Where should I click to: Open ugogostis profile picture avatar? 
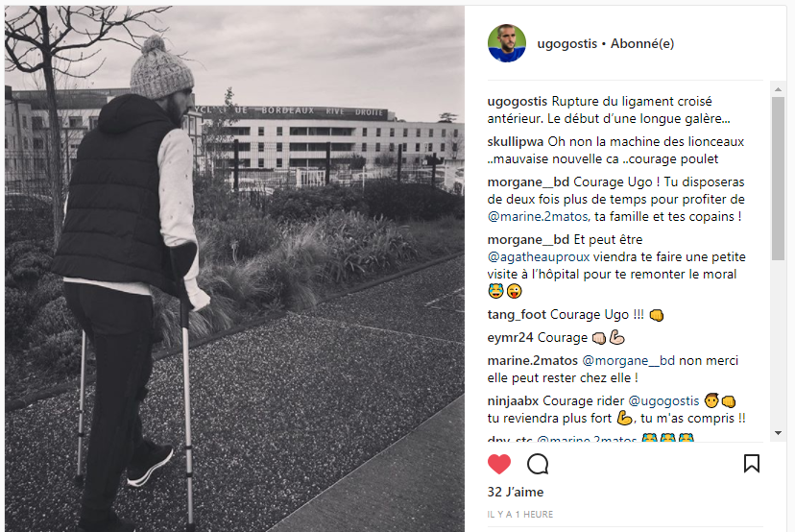click(x=507, y=43)
